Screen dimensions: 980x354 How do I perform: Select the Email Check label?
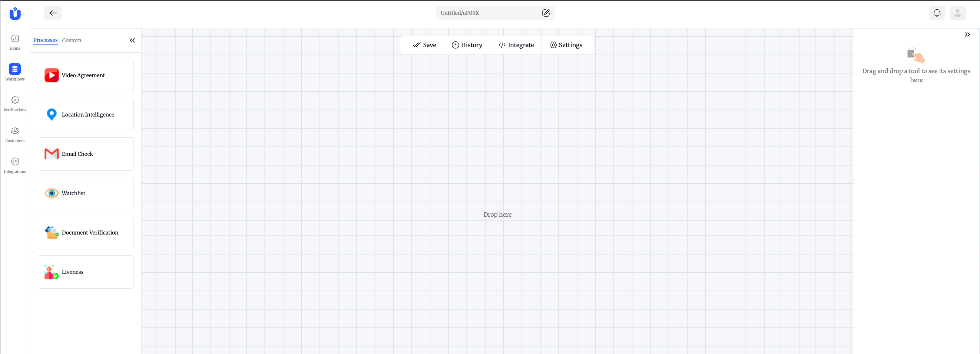77,154
